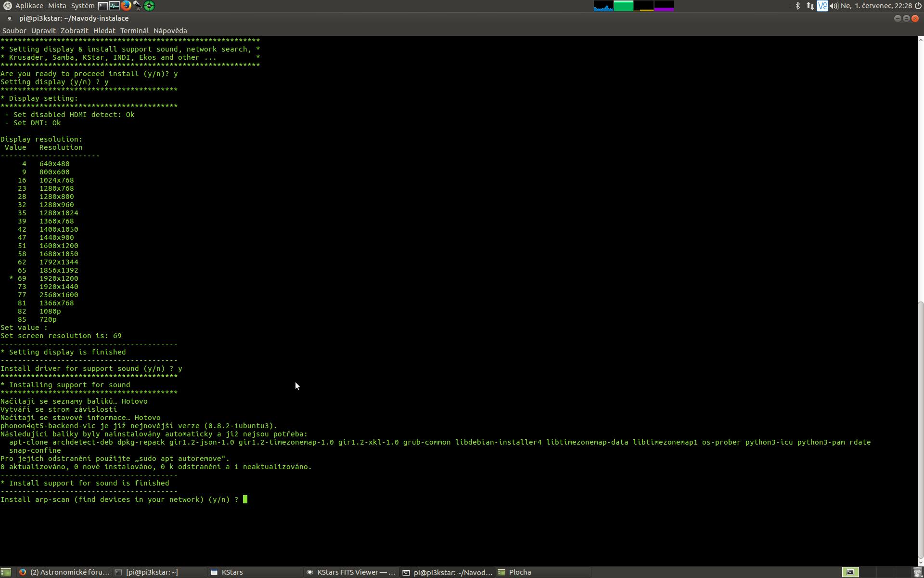Open the Aplikace menu
924x578 pixels.
coord(29,6)
